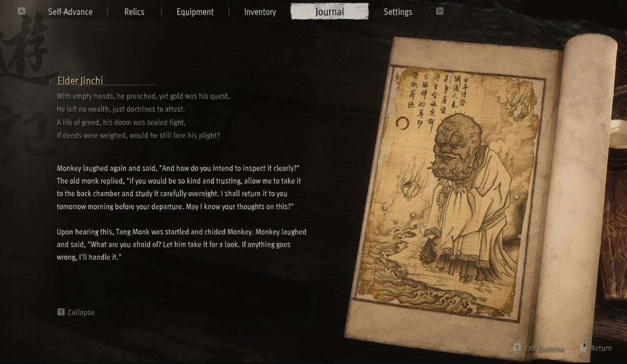Open the Settings tab
The image size is (627, 364).
click(x=398, y=12)
